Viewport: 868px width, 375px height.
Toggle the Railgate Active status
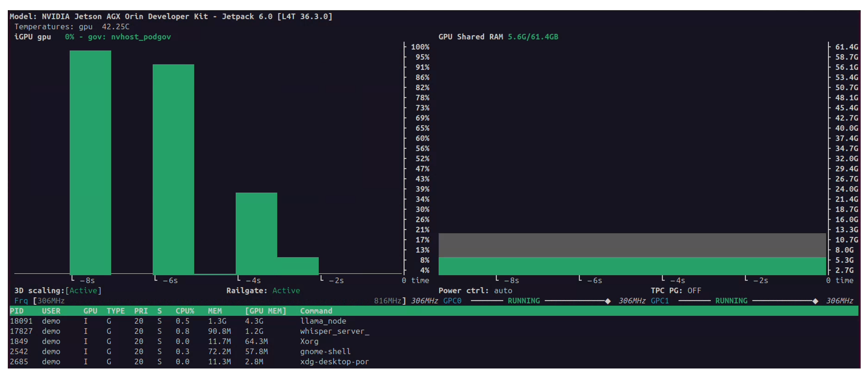click(x=286, y=290)
